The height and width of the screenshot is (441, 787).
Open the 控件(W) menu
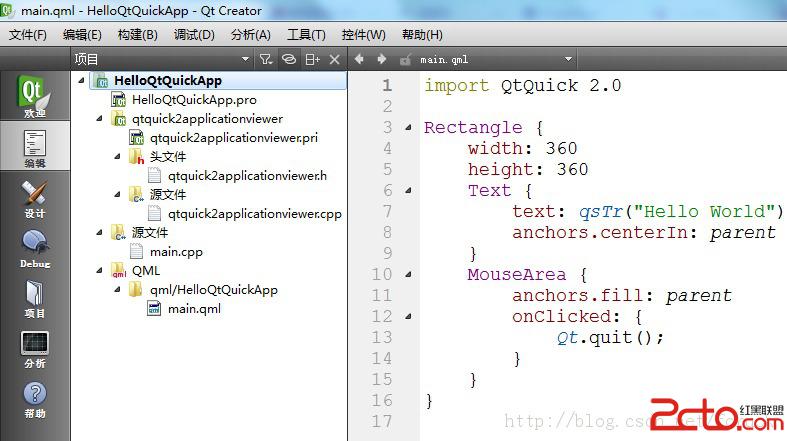tap(363, 35)
